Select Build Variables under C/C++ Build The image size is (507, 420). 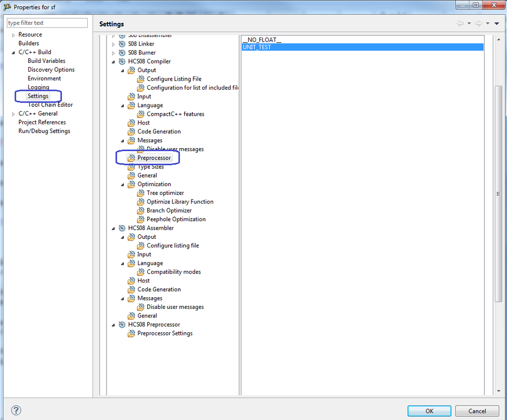[x=47, y=61]
